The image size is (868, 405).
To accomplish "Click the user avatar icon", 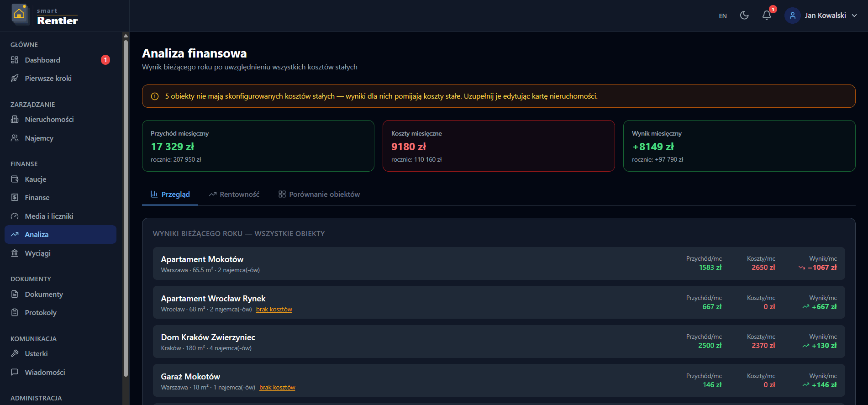I will 792,16.
